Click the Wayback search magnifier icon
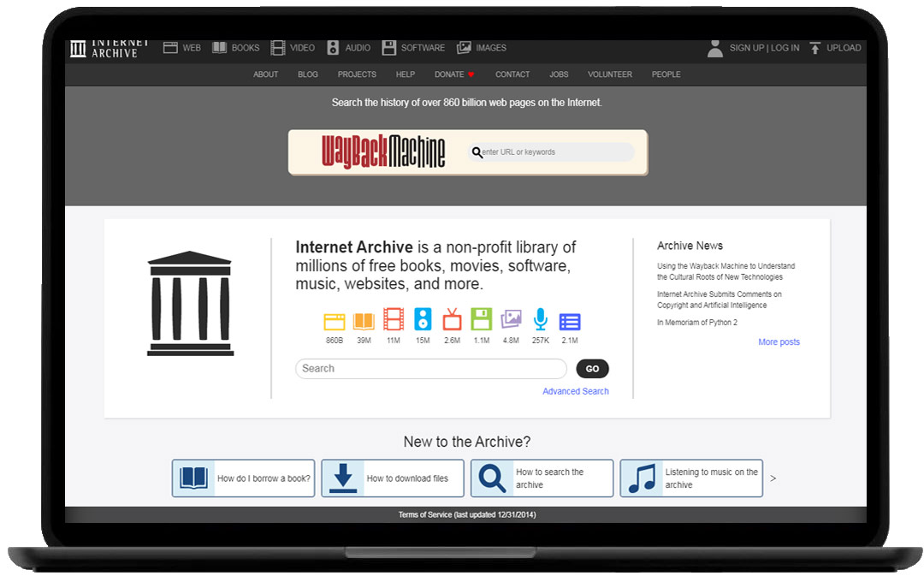The height and width of the screenshot is (582, 924). click(477, 152)
